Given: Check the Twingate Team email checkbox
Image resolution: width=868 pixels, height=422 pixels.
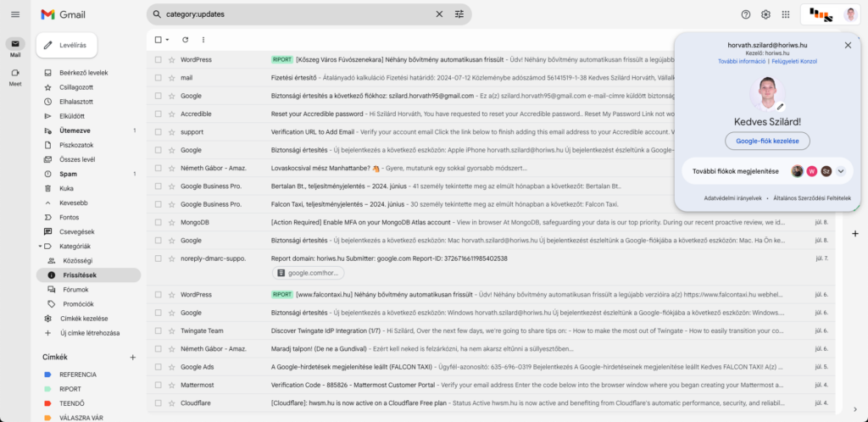Looking at the screenshot, I should pyautogui.click(x=159, y=330).
